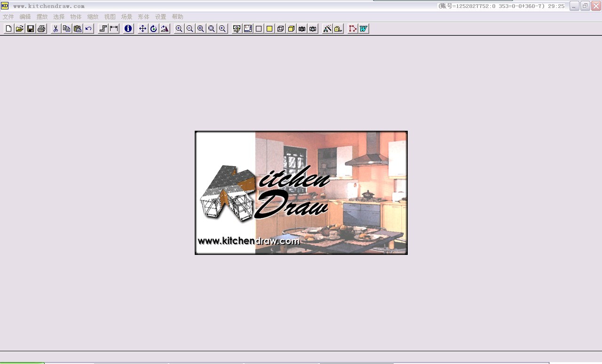Open the 摆放 menu
This screenshot has height=364, width=602.
tap(42, 17)
